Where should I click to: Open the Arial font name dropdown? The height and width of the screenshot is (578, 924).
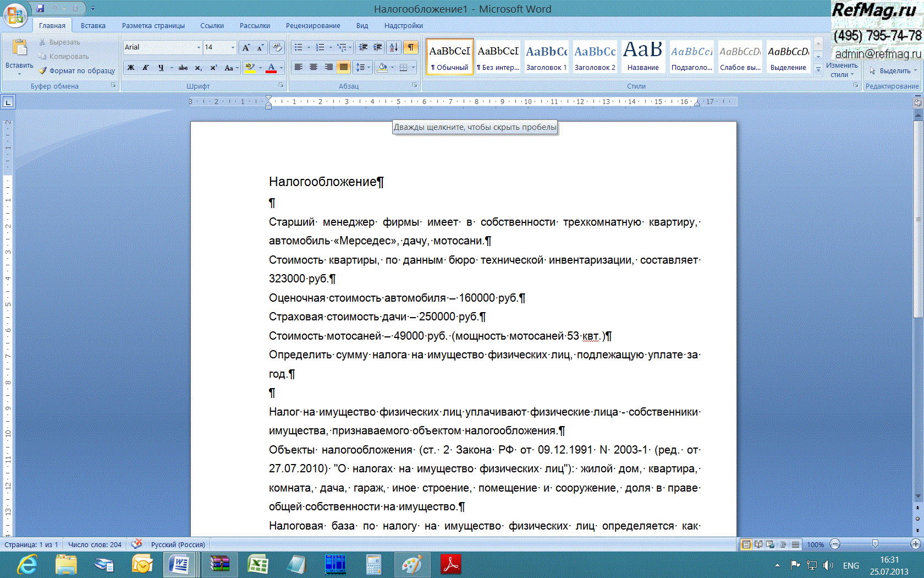point(199,47)
